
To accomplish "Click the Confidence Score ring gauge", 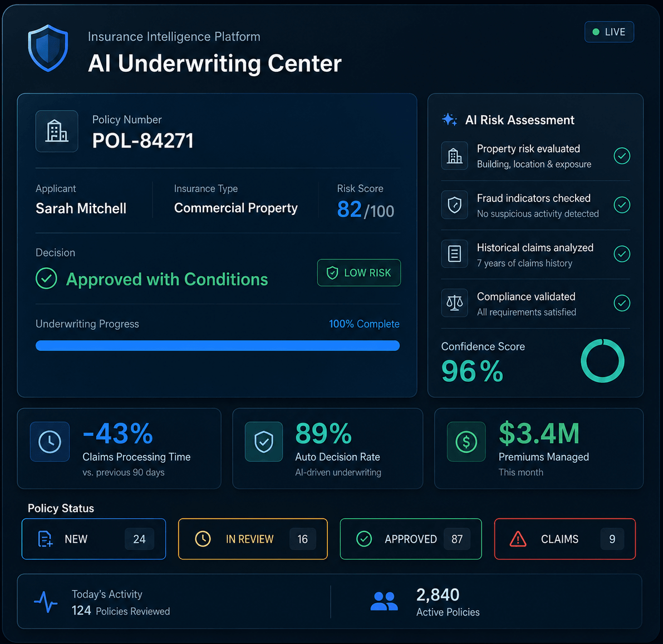I will [602, 361].
